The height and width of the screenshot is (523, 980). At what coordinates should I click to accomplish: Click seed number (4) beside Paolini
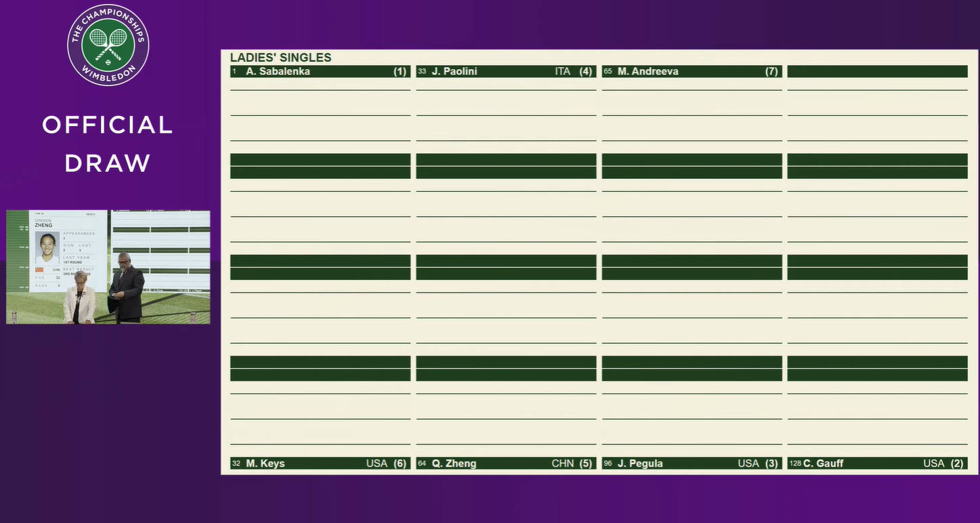click(586, 71)
